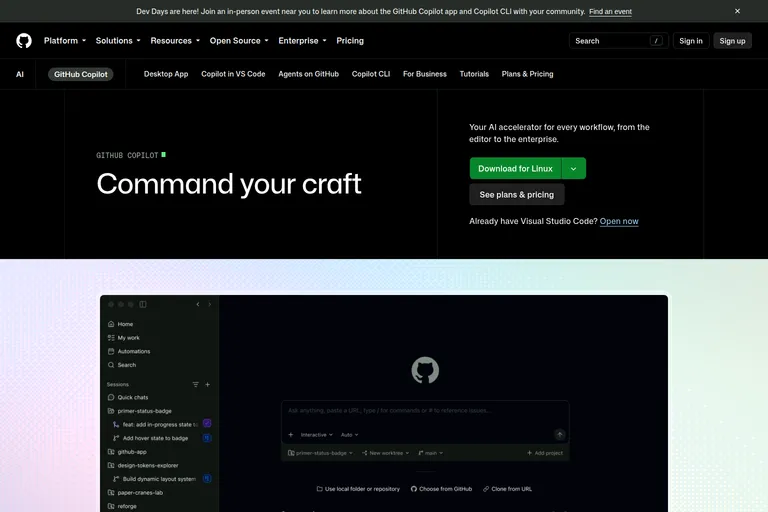
Task: Click the plus attach icon in the prompt box
Action: coord(291,435)
